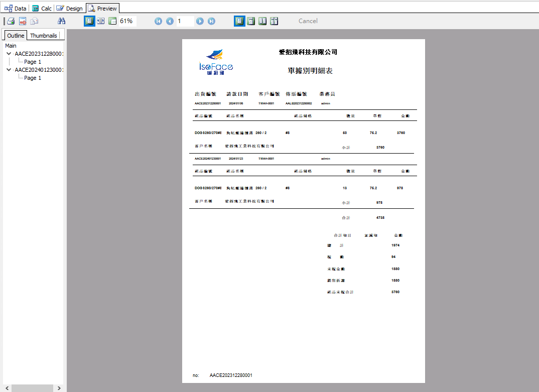Click the report title 單據別明細表
539x392 pixels.
click(x=310, y=71)
